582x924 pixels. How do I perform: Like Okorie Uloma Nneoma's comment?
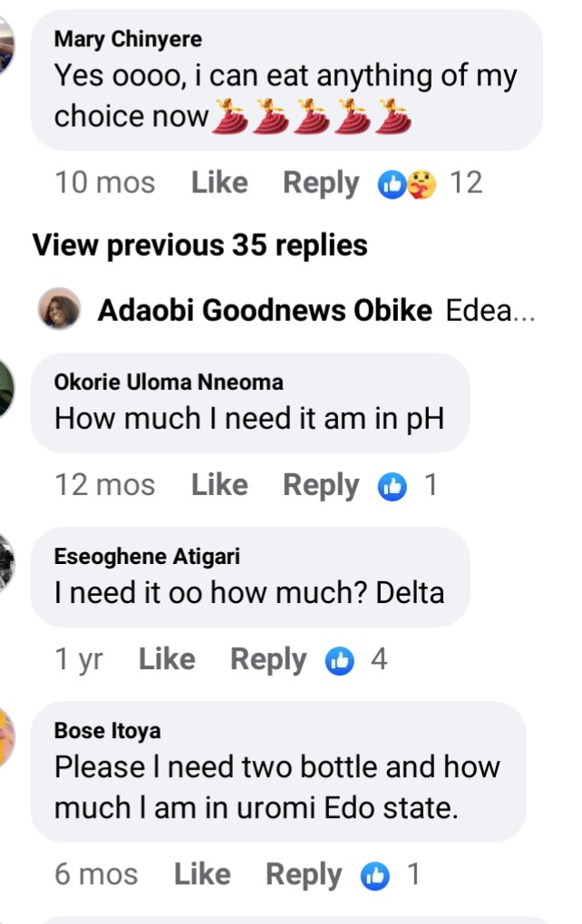tap(219, 485)
